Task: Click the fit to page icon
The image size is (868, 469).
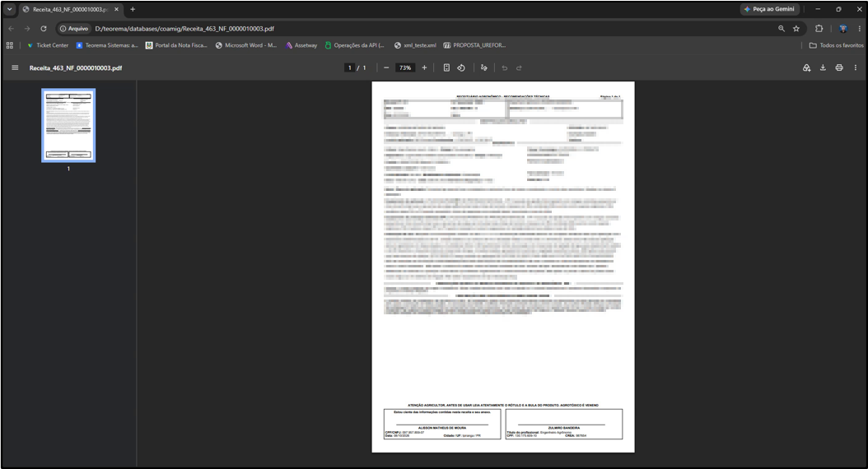Action: pyautogui.click(x=446, y=68)
